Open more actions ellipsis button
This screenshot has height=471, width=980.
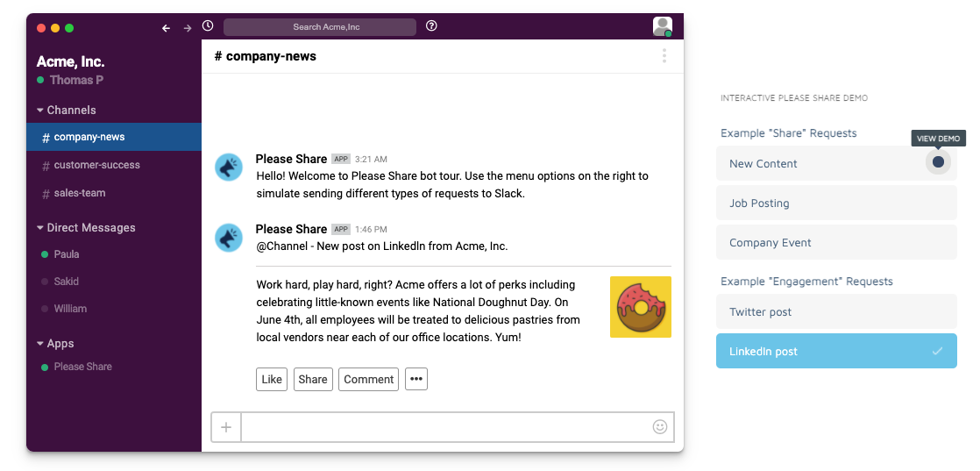click(416, 379)
